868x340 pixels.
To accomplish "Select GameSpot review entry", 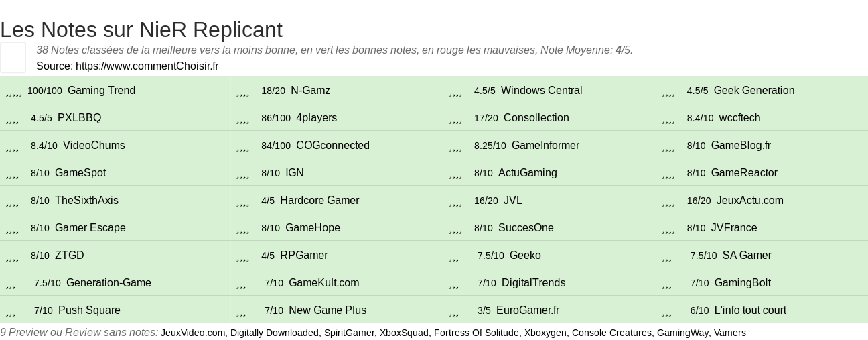I will coord(80,173).
